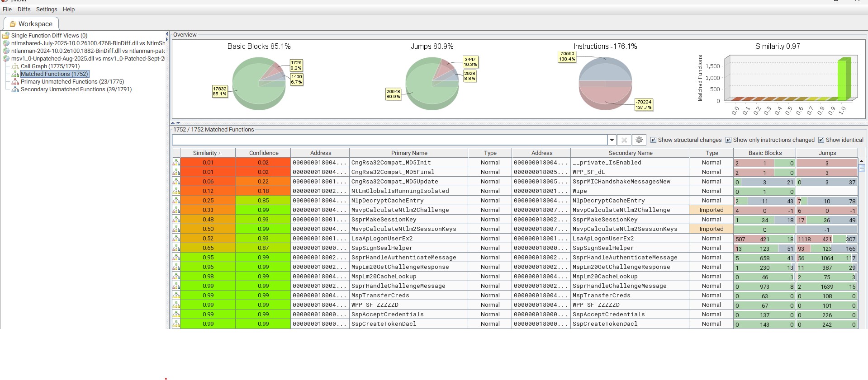Viewport: 868px width, 380px height.
Task: Click the clear filter X icon
Action: [624, 140]
